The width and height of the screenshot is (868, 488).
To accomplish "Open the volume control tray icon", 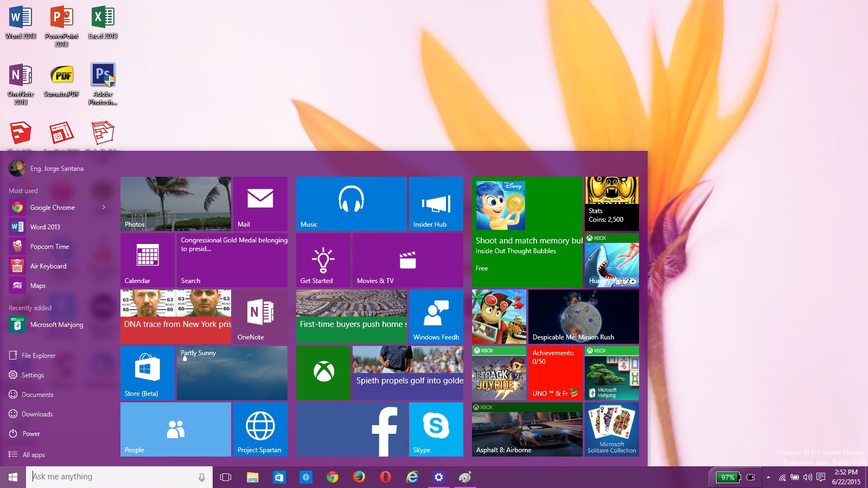I will pyautogui.click(x=807, y=477).
